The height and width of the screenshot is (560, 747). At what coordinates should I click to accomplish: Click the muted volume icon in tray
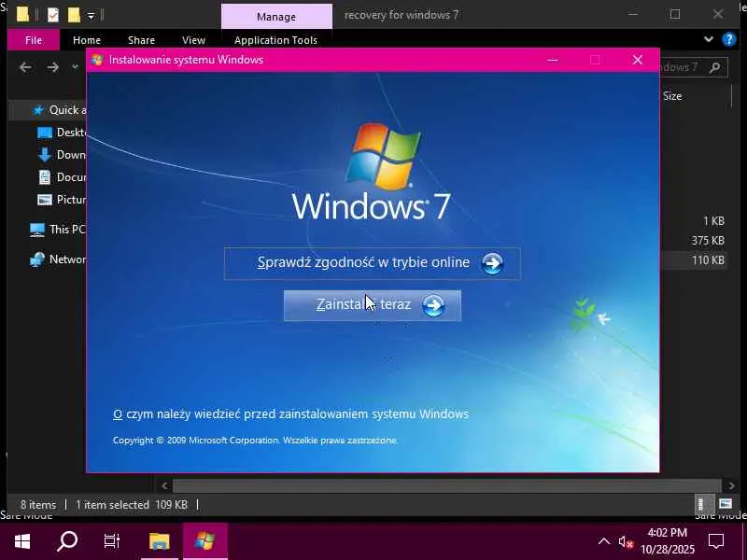click(625, 542)
